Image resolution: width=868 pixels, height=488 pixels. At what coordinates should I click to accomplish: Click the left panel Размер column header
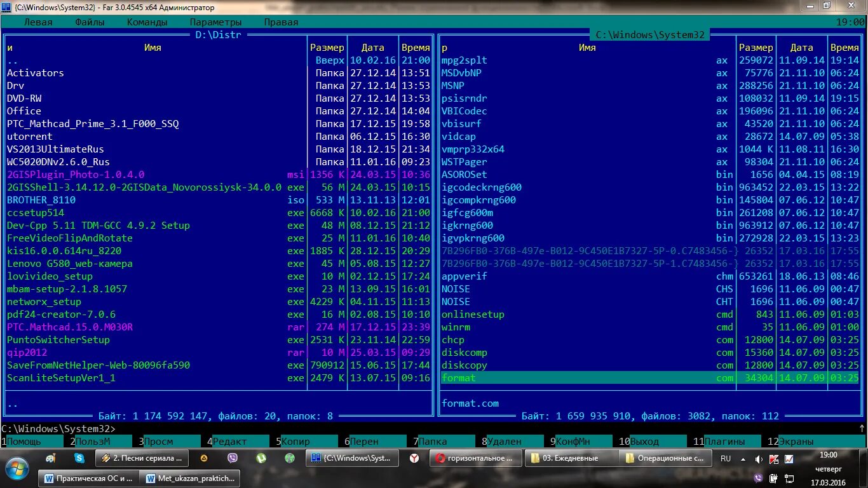[327, 48]
